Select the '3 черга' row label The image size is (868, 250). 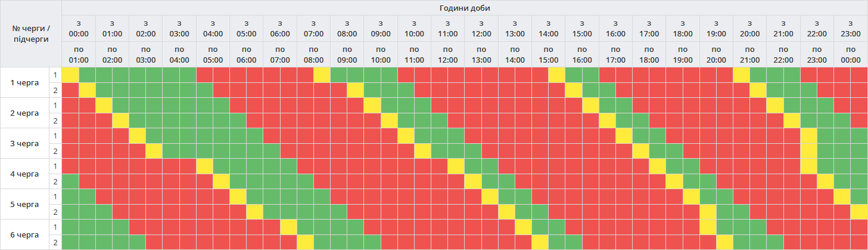coord(25,143)
